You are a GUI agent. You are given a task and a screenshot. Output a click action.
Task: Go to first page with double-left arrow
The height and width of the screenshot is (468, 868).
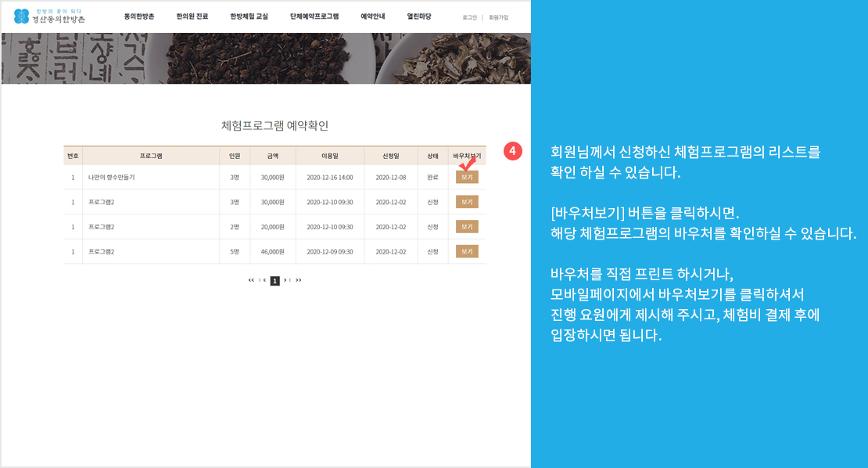[x=251, y=280]
